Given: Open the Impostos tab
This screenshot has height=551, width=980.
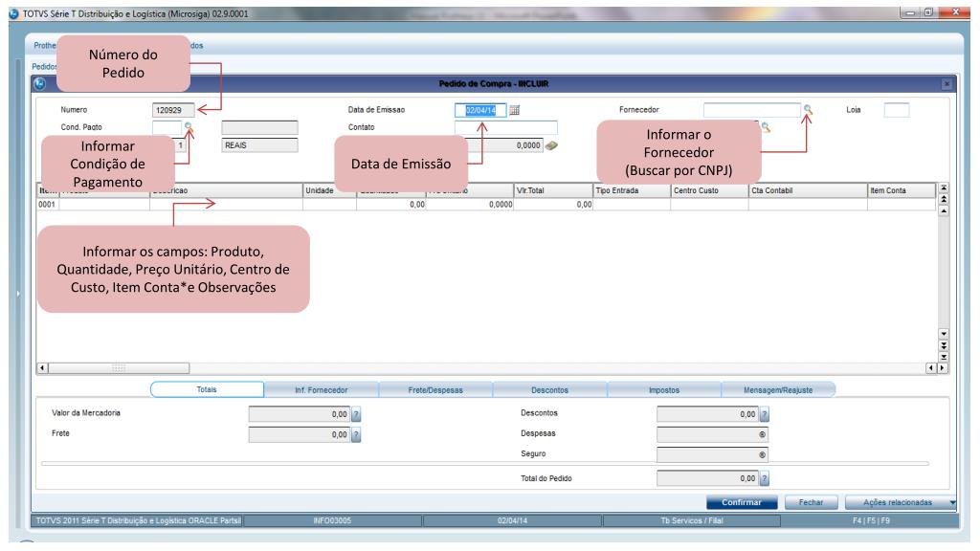Looking at the screenshot, I should [664, 390].
